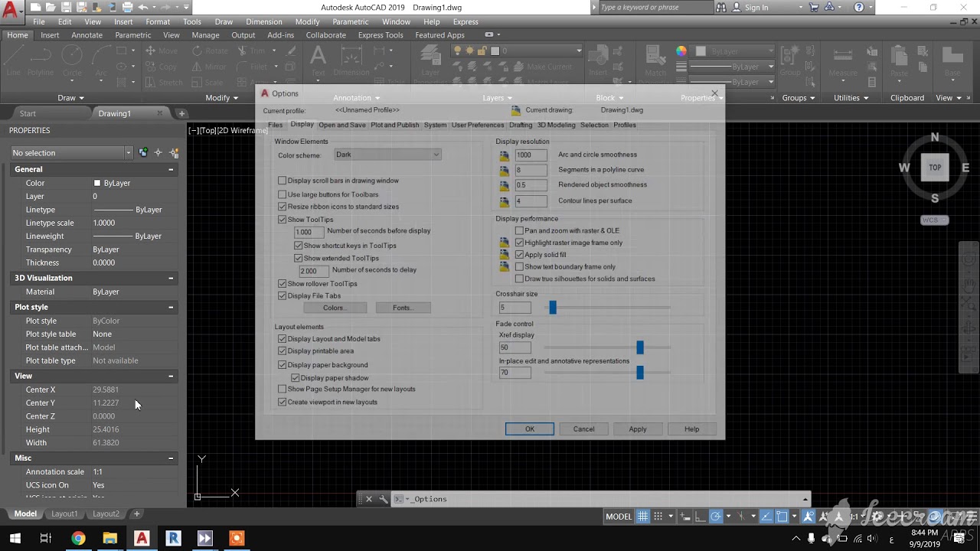
Task: Collapse the General section in Properties
Action: [171, 169]
